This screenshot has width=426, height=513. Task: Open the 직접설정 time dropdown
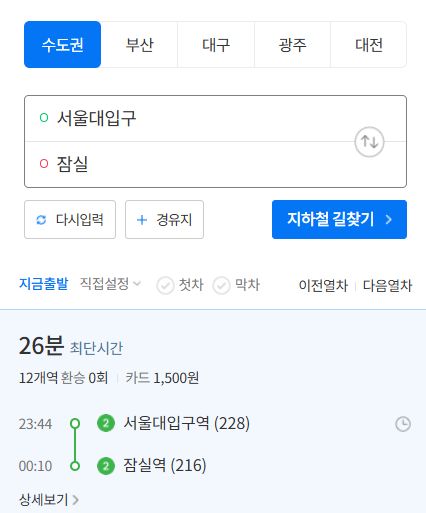(110, 284)
